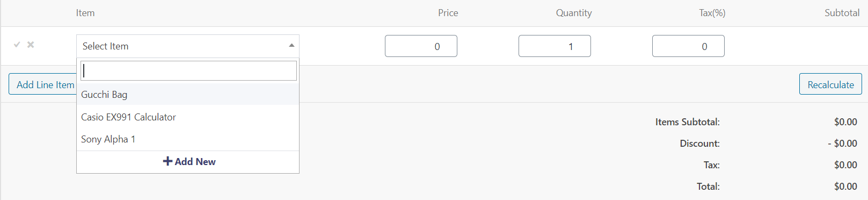Confirm line item with checkmark icon

click(x=17, y=45)
